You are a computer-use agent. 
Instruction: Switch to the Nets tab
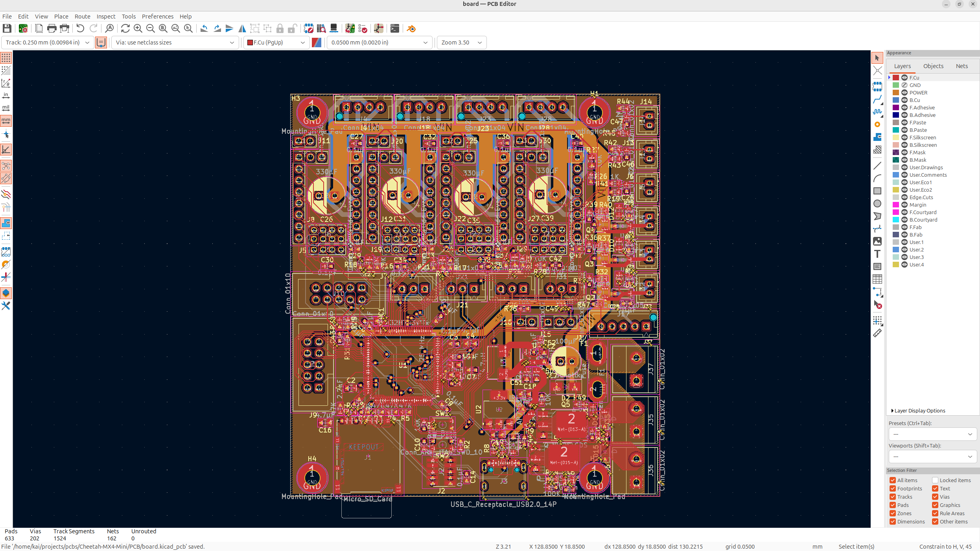tap(962, 66)
